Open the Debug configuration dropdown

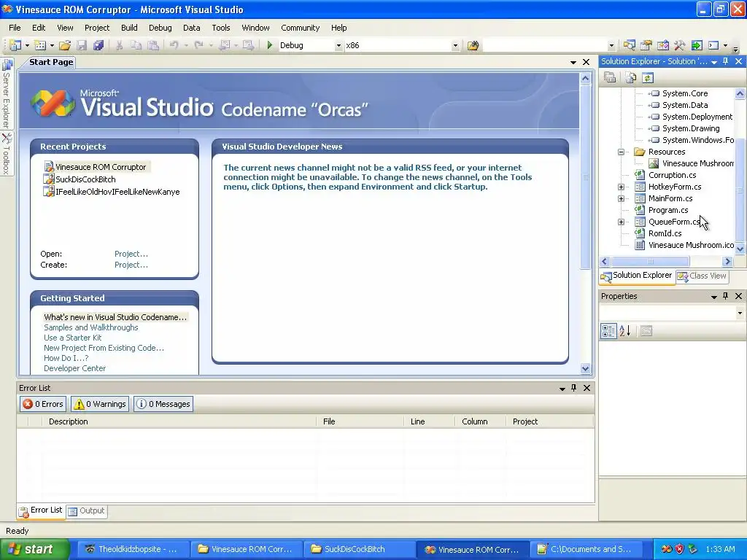pyautogui.click(x=338, y=46)
